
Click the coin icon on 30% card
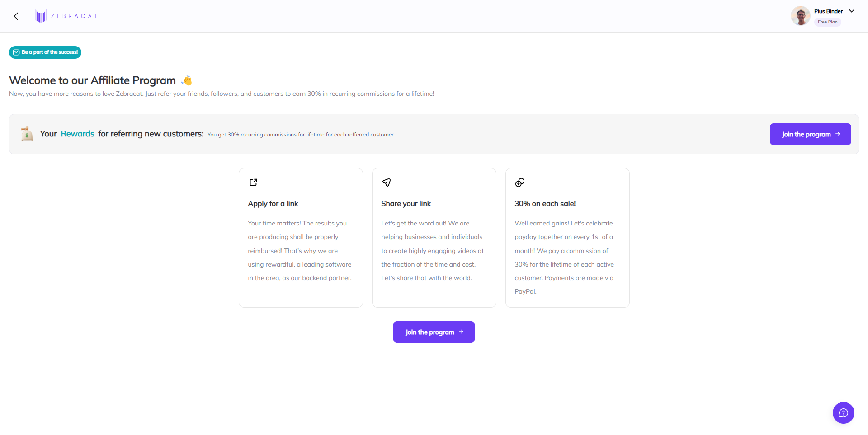[520, 182]
